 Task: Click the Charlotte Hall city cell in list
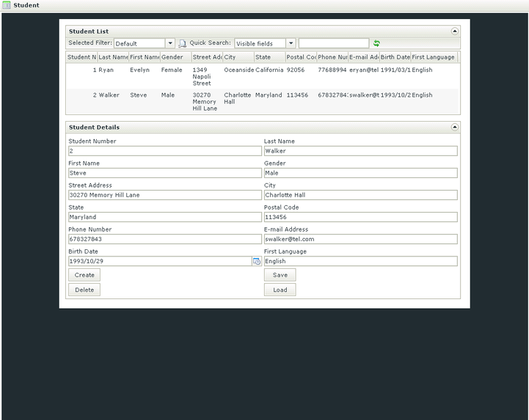[x=238, y=98]
